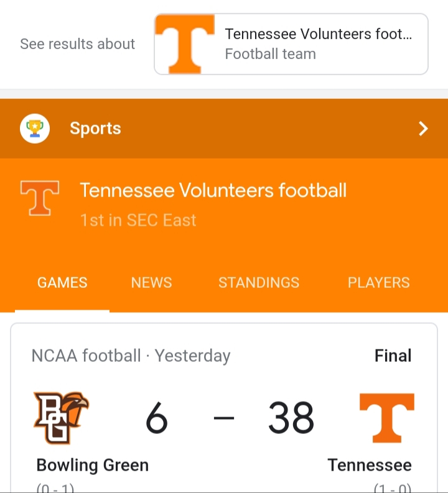
Task: Click the Final game status label
Action: click(393, 356)
